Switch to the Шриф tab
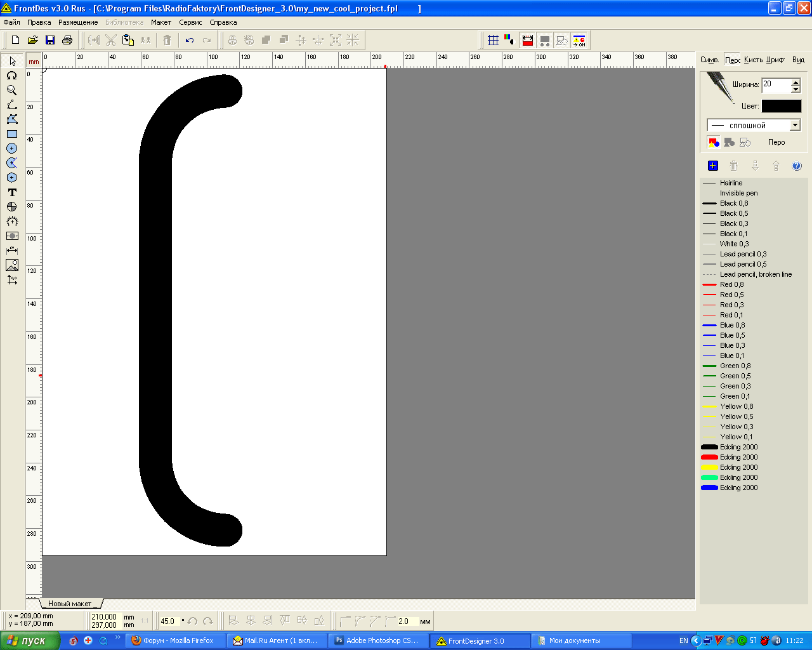This screenshot has width=812, height=650. (x=775, y=60)
